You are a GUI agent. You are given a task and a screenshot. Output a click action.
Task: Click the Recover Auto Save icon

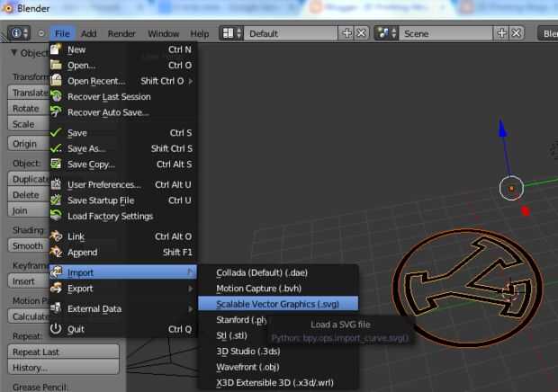click(x=56, y=111)
